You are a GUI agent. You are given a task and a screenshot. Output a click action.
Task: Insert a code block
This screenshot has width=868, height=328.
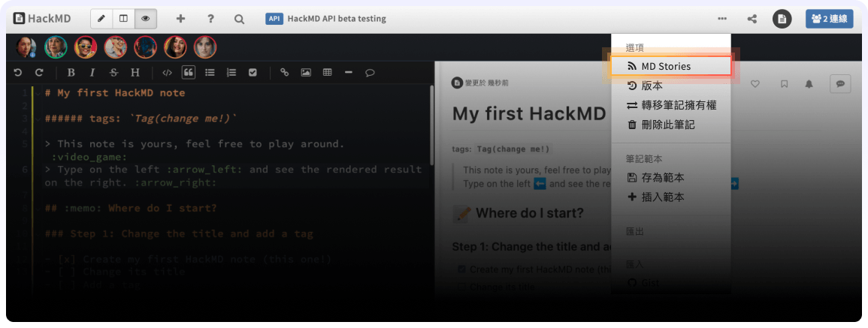(x=167, y=72)
